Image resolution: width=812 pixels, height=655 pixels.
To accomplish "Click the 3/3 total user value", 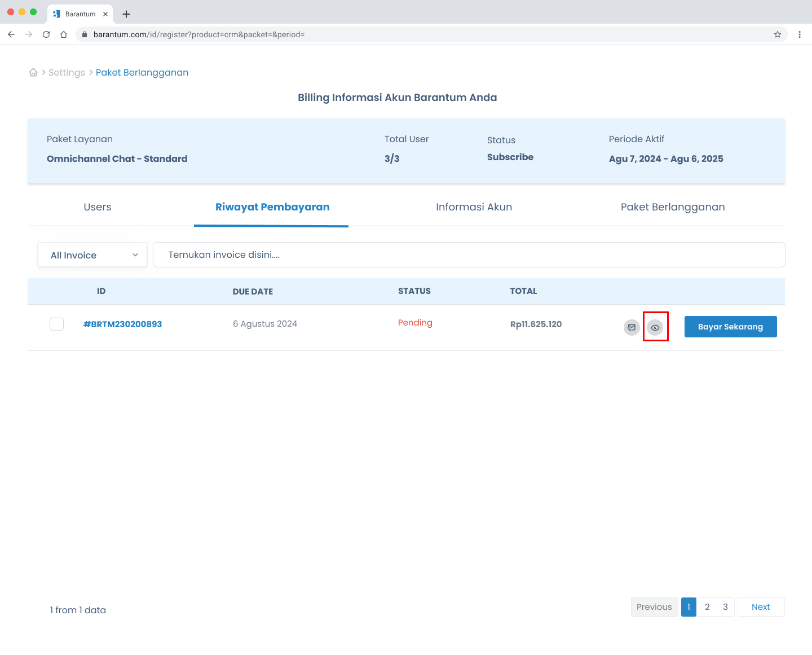I will point(392,159).
